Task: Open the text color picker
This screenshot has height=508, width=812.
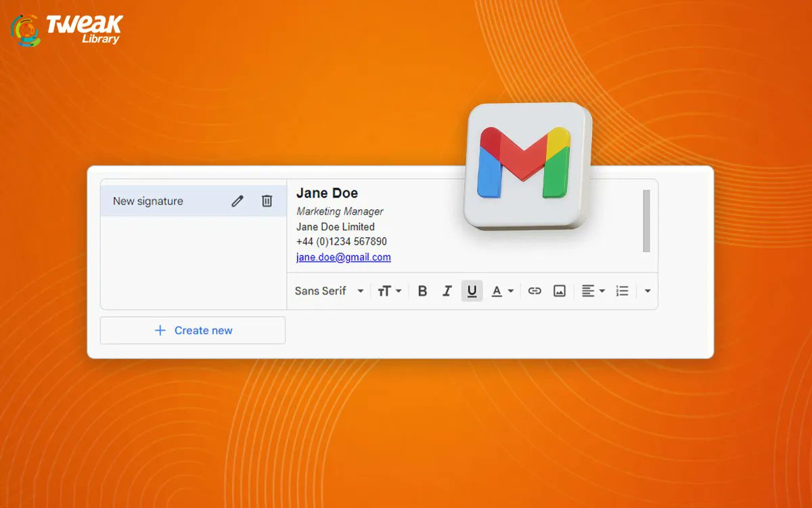Action: coord(502,291)
